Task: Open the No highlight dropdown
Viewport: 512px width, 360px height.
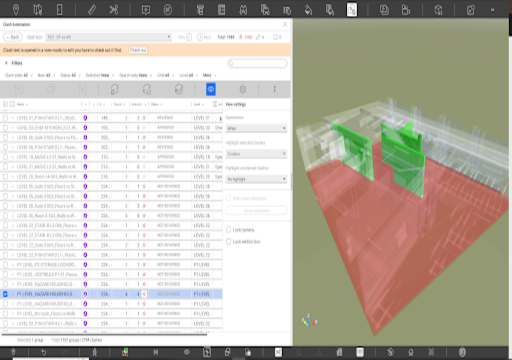Action: click(256, 179)
